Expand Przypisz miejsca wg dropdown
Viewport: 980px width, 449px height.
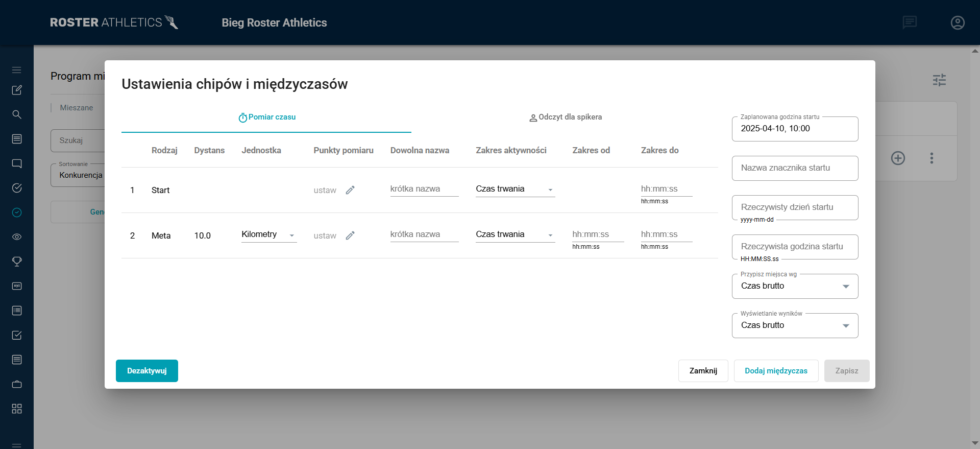pos(795,286)
